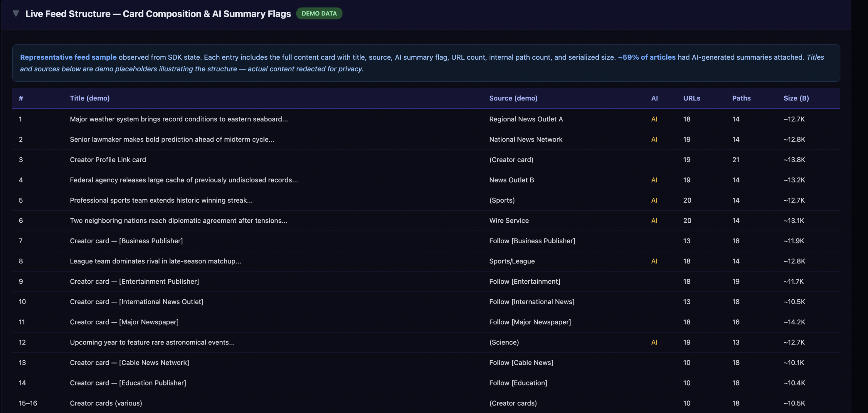Click the Paths column header
This screenshot has width=868, height=413.
[741, 98]
